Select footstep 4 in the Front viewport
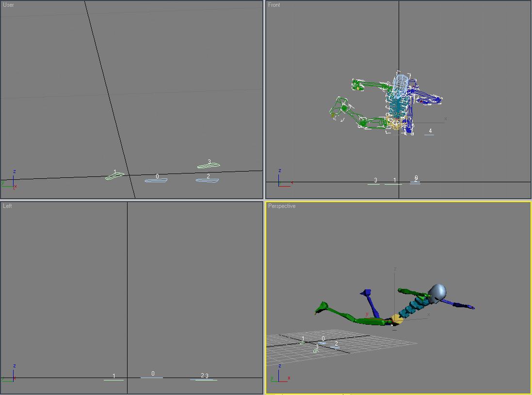 point(429,134)
